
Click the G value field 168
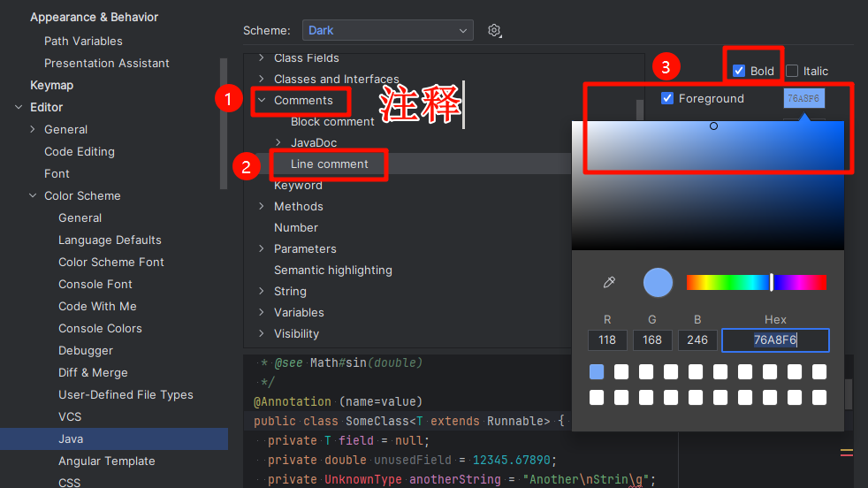point(652,340)
